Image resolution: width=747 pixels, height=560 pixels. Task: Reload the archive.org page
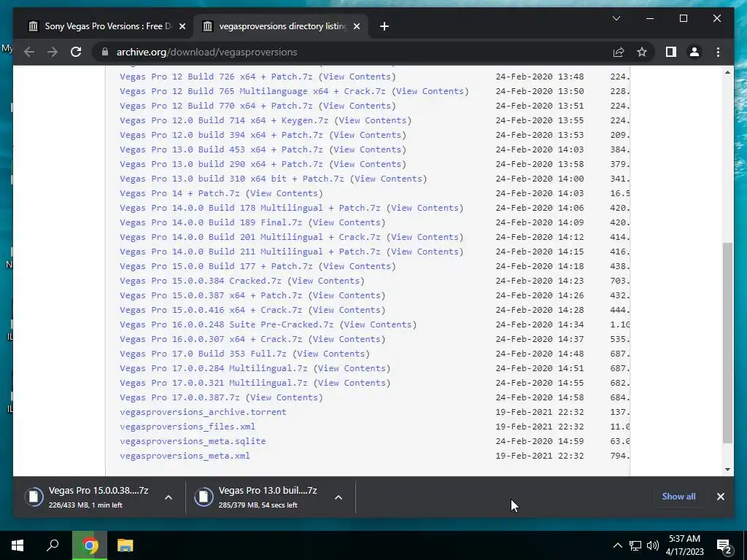[x=76, y=52]
